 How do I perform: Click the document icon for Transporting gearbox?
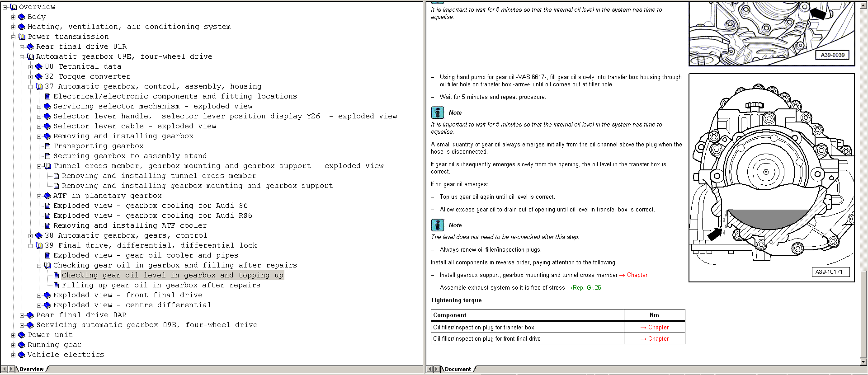click(x=47, y=146)
